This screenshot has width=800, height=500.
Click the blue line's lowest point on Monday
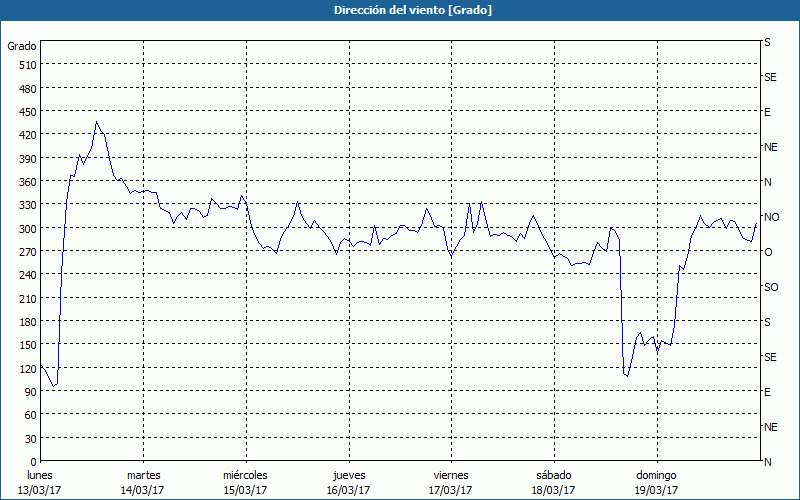click(54, 386)
